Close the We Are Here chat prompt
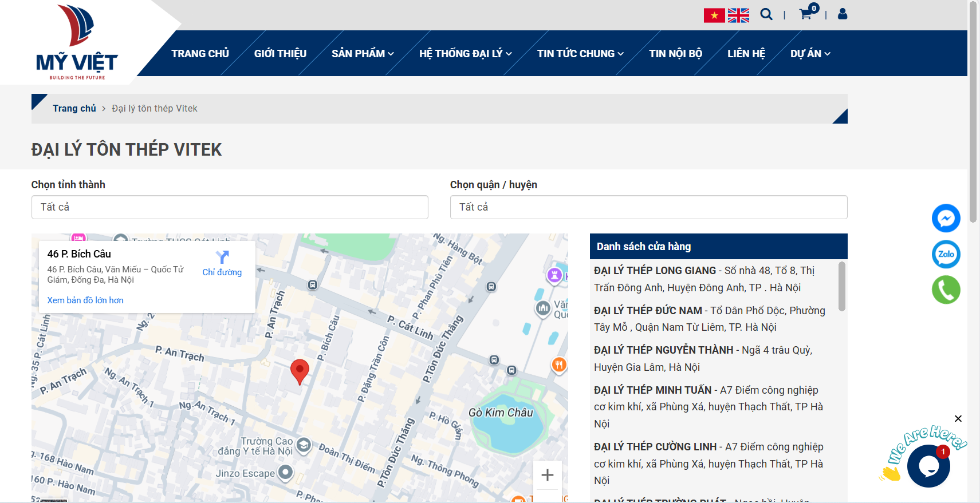Viewport: 980px width, 503px height. tap(958, 419)
